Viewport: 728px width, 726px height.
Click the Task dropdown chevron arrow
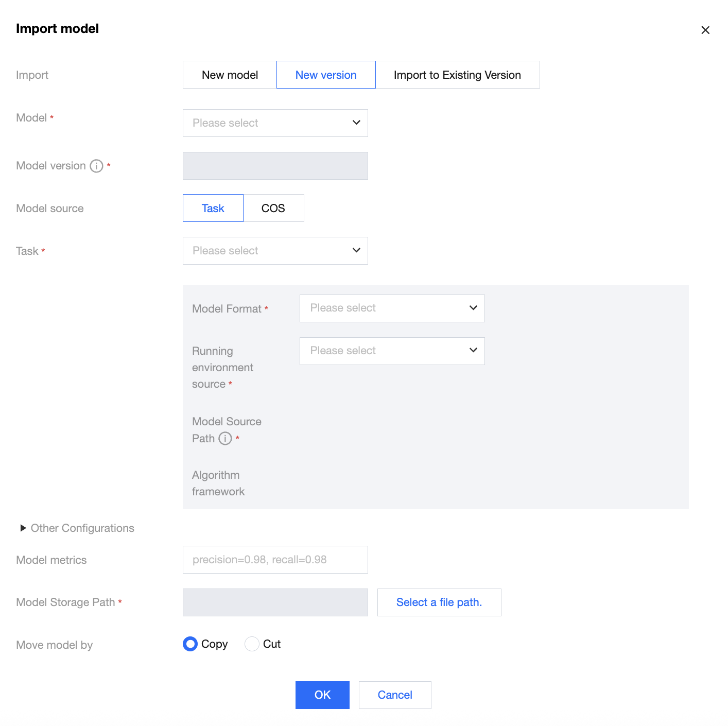(356, 250)
